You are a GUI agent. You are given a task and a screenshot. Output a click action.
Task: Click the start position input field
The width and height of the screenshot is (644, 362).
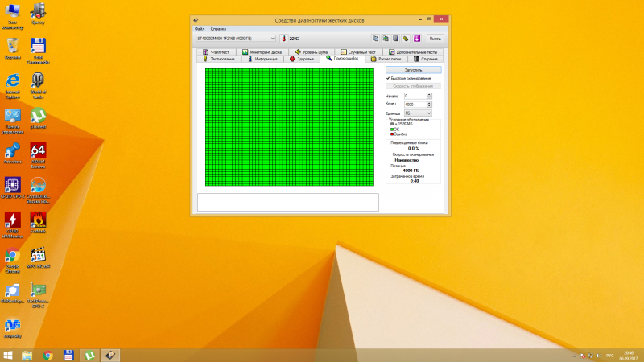415,96
